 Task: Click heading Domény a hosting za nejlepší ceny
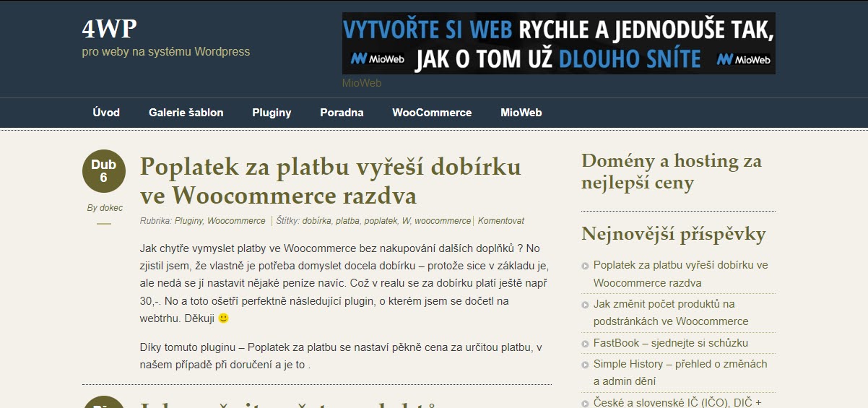[x=672, y=171]
